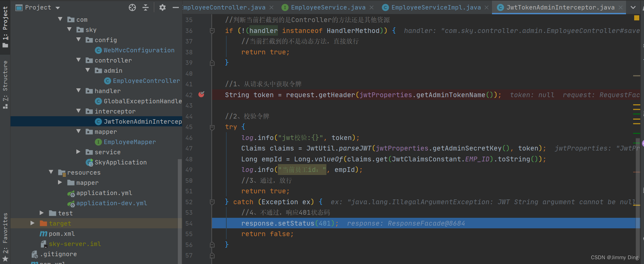This screenshot has height=264, width=644.
Task: Click WebMvcConfiguration class icon
Action: [x=98, y=50]
